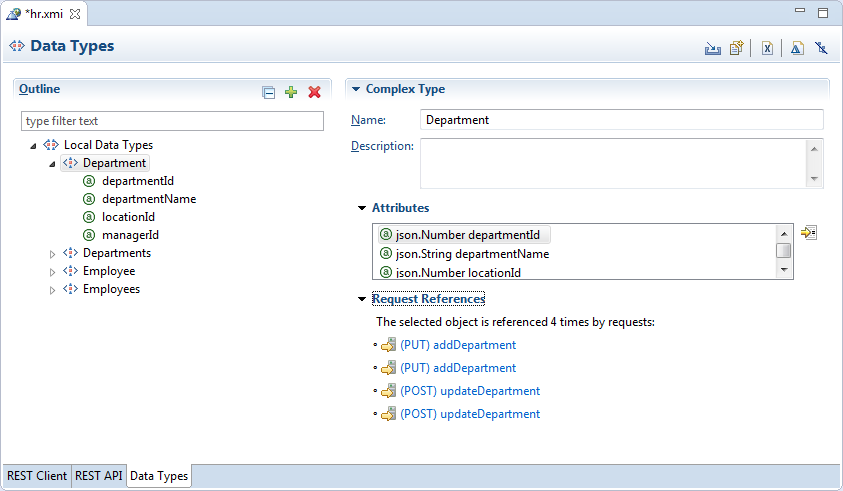Select json.Number departmentId attribute
Image resolution: width=843 pixels, height=491 pixels.
(465, 235)
